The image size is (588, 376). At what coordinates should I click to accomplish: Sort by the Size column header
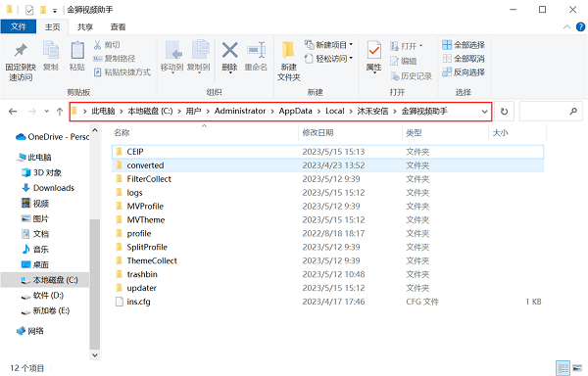coord(517,132)
